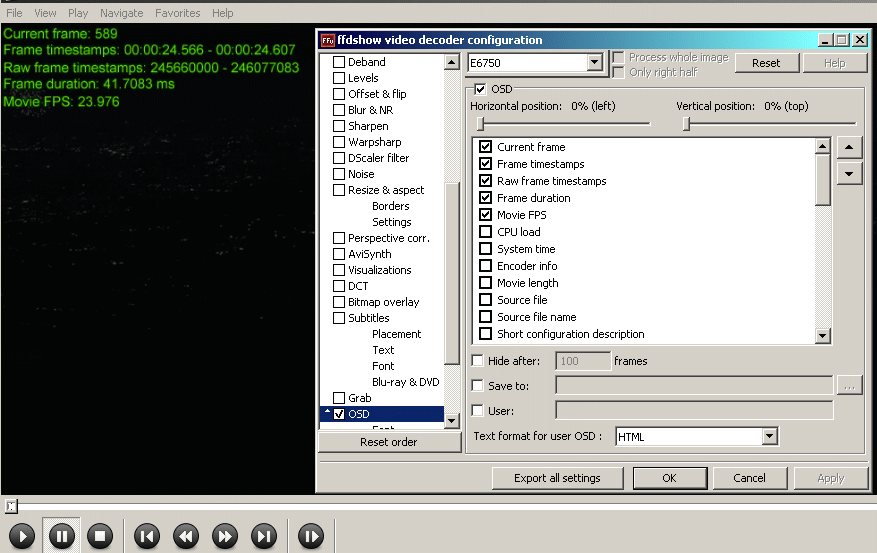Viewport: 877px width, 553px height.
Task: Select the Grab filter row
Action: coord(359,398)
